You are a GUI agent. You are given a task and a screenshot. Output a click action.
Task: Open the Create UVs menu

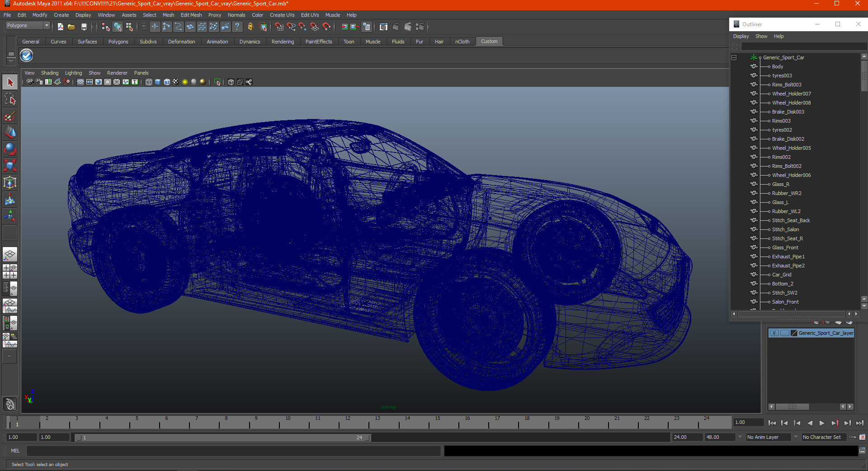pos(282,15)
